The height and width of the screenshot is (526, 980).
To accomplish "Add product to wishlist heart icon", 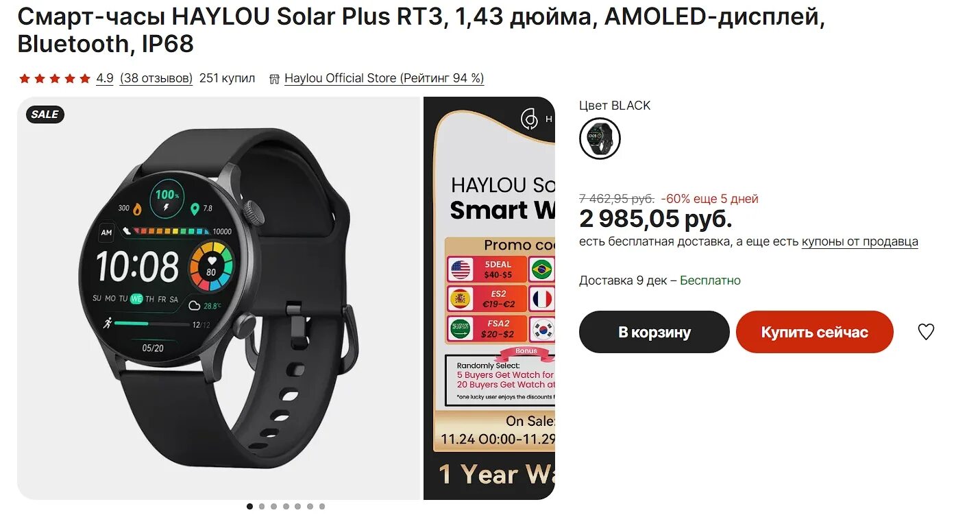I will click(x=926, y=332).
